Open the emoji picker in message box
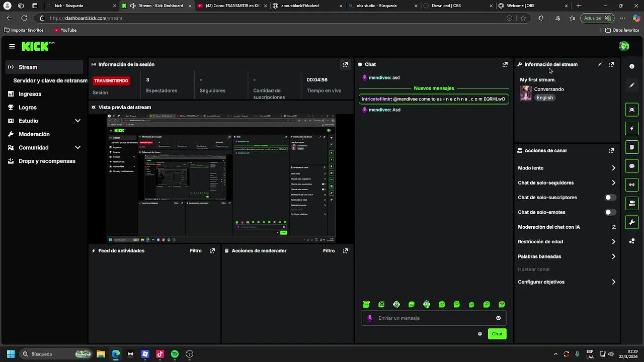This screenshot has height=362, width=644. coord(499,318)
